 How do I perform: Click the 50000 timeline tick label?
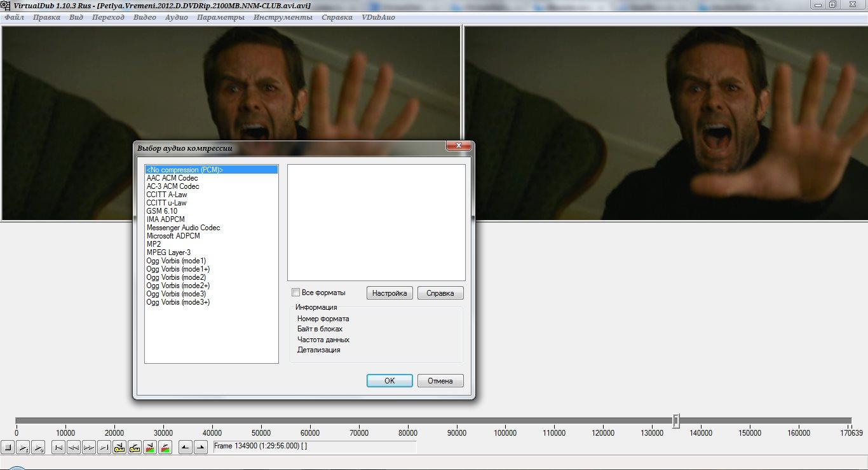click(x=261, y=433)
